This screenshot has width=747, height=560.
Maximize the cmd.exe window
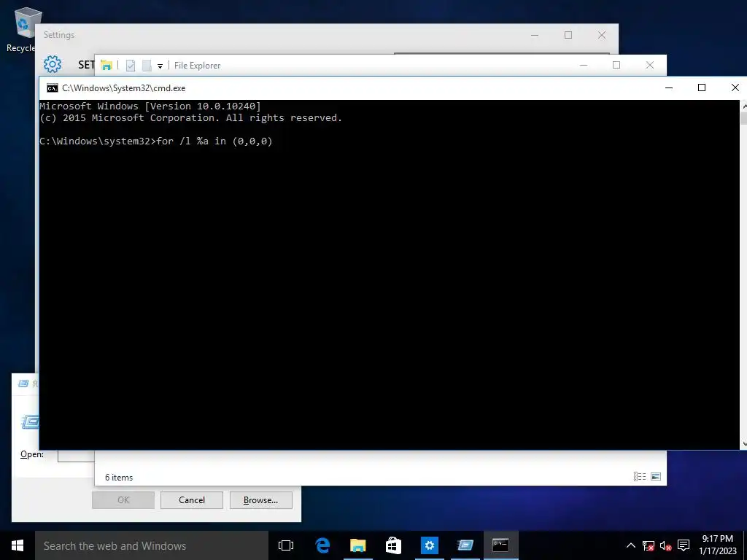point(702,87)
